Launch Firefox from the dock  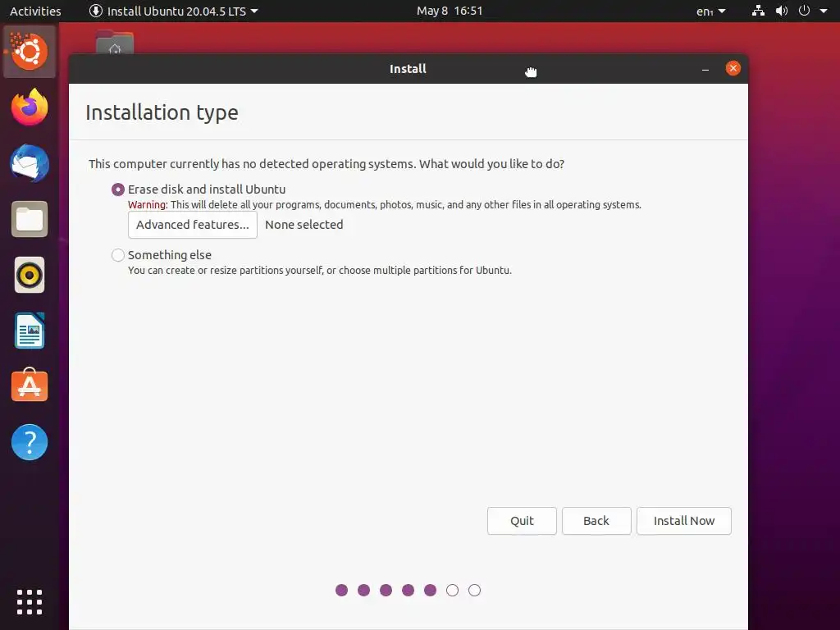30,107
